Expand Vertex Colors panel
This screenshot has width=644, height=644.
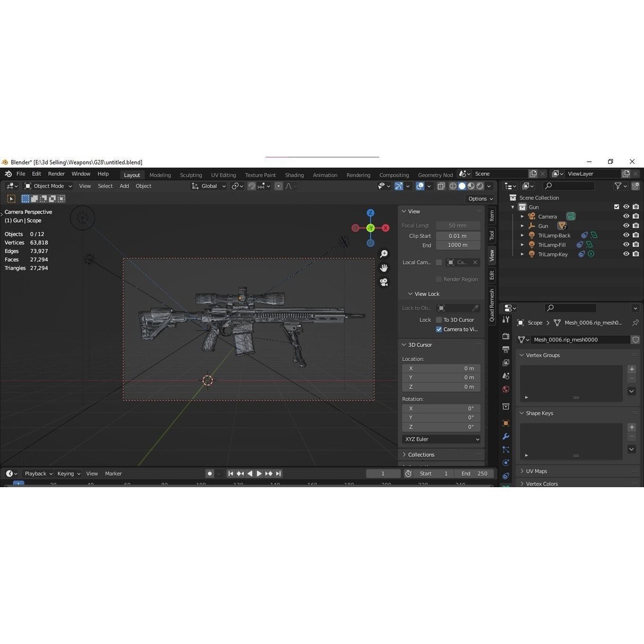pos(541,484)
